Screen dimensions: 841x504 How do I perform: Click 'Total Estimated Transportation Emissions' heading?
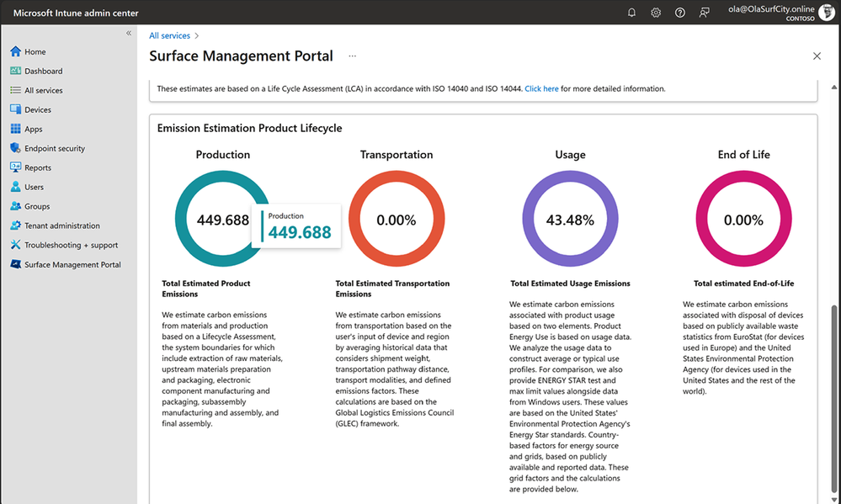[x=392, y=289]
